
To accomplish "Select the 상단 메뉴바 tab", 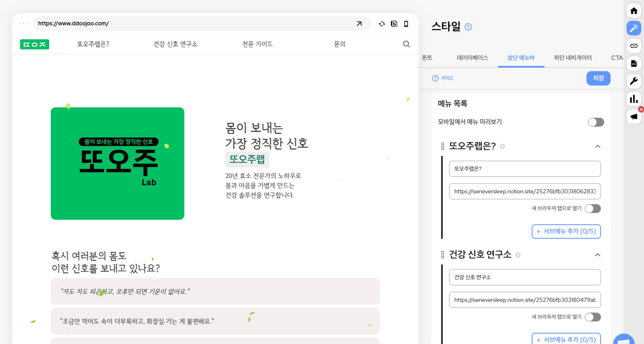I will tap(521, 57).
